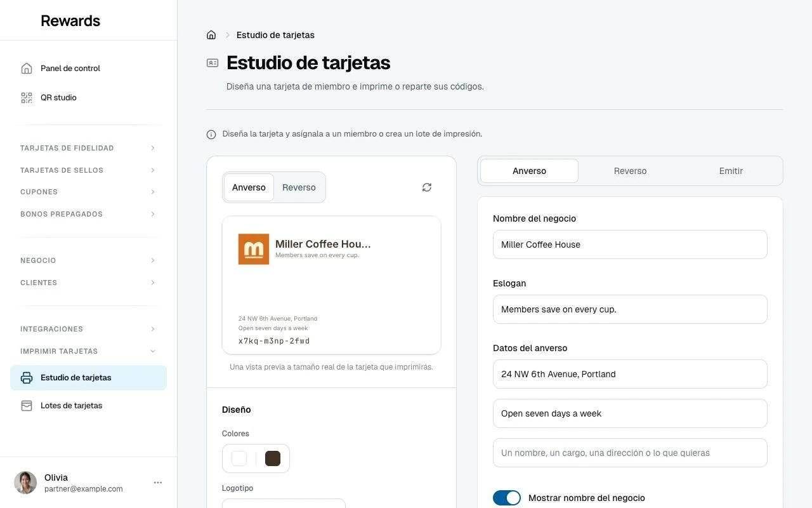812x508 pixels.
Task: Expand the Cupones menu section
Action: click(x=88, y=192)
